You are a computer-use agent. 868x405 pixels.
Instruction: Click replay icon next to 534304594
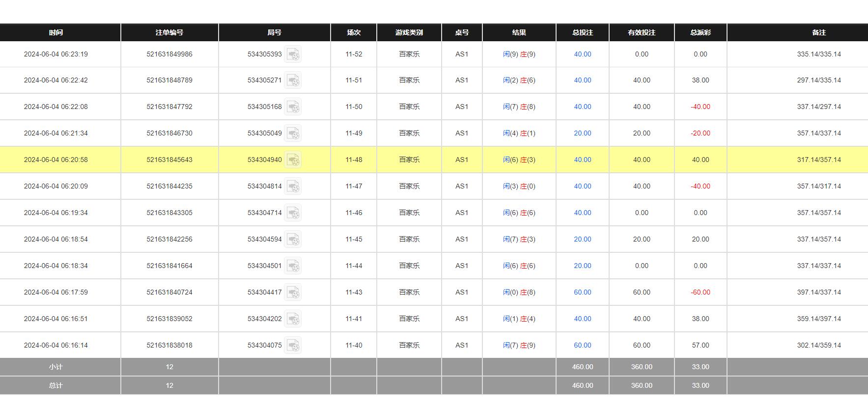click(293, 240)
